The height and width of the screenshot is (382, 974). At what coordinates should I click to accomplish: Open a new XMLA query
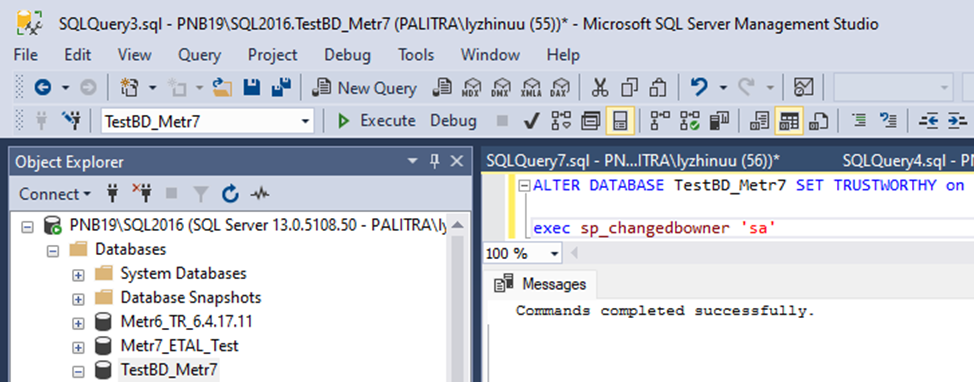531,88
